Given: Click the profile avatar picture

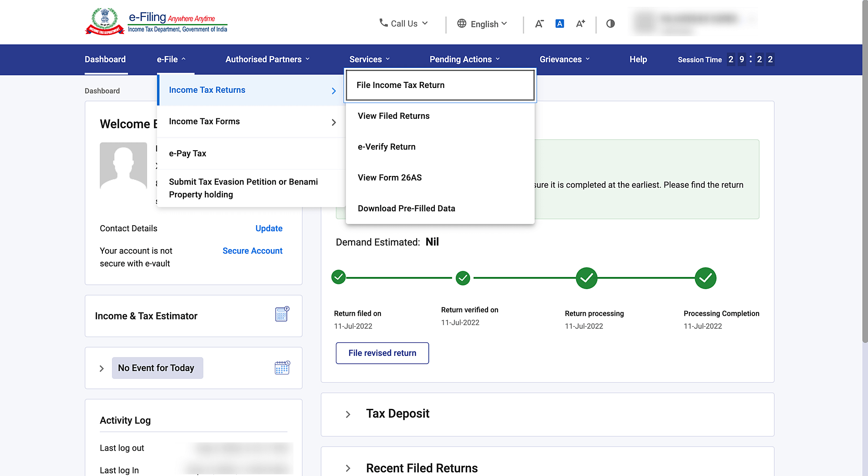Looking at the screenshot, I should click(x=123, y=165).
